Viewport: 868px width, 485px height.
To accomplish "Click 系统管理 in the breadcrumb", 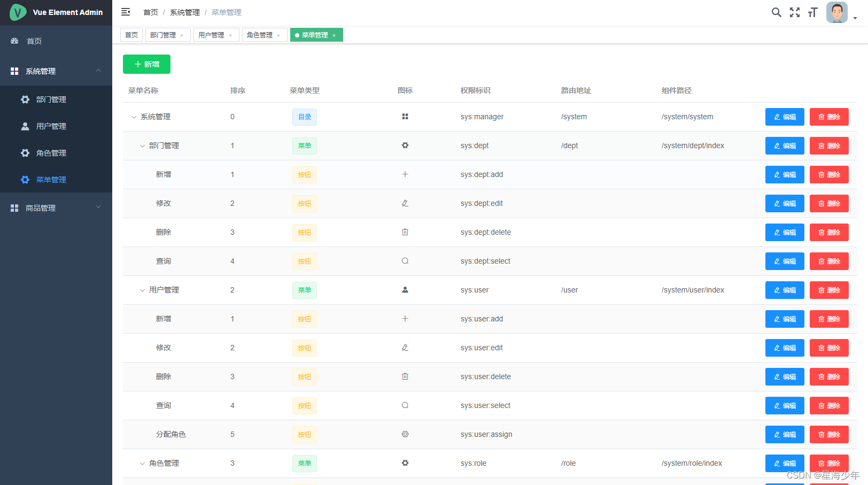I will [x=185, y=12].
